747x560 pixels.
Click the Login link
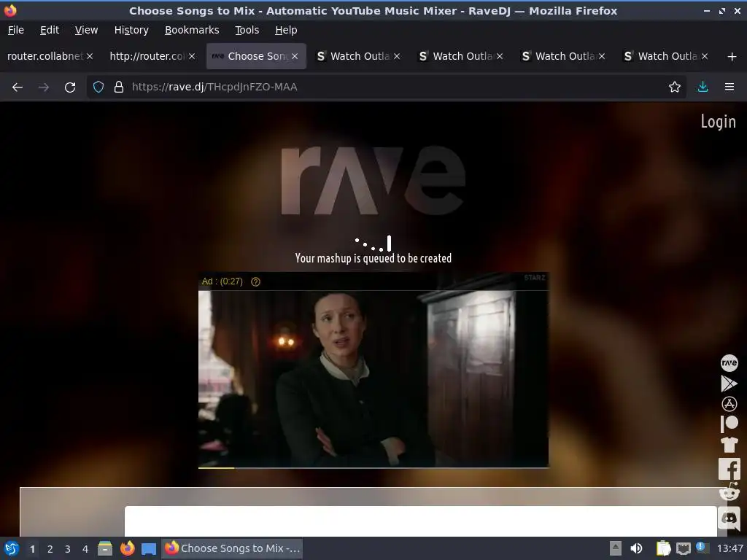(718, 122)
